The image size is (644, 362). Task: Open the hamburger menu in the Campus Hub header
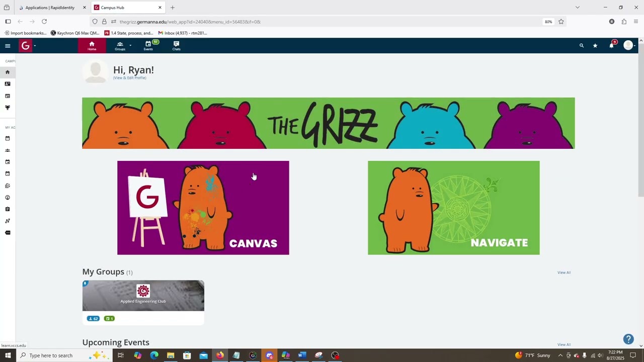(8, 46)
